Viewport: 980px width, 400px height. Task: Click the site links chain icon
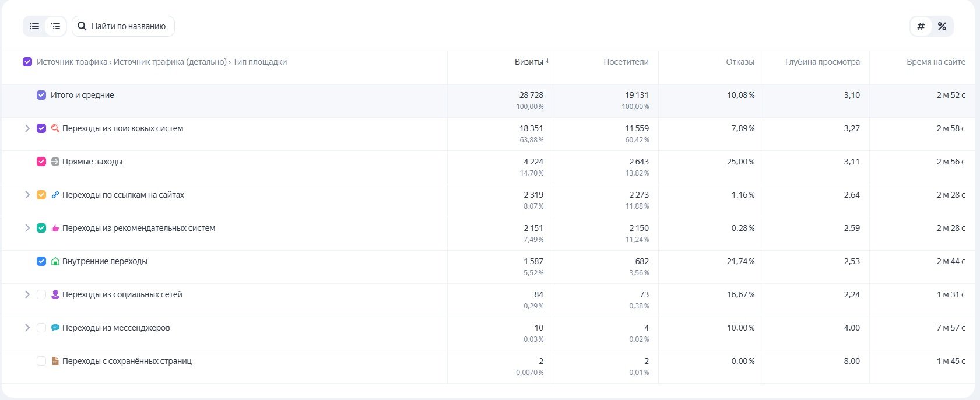pos(55,195)
